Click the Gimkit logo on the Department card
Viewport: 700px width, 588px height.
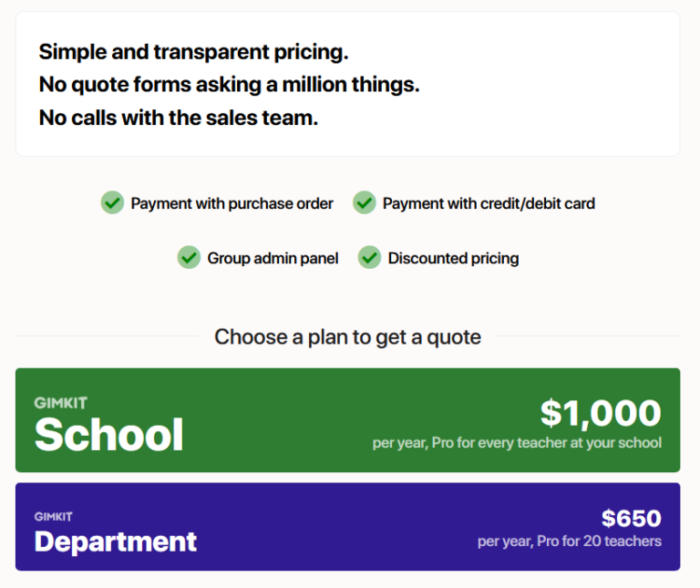tap(54, 517)
